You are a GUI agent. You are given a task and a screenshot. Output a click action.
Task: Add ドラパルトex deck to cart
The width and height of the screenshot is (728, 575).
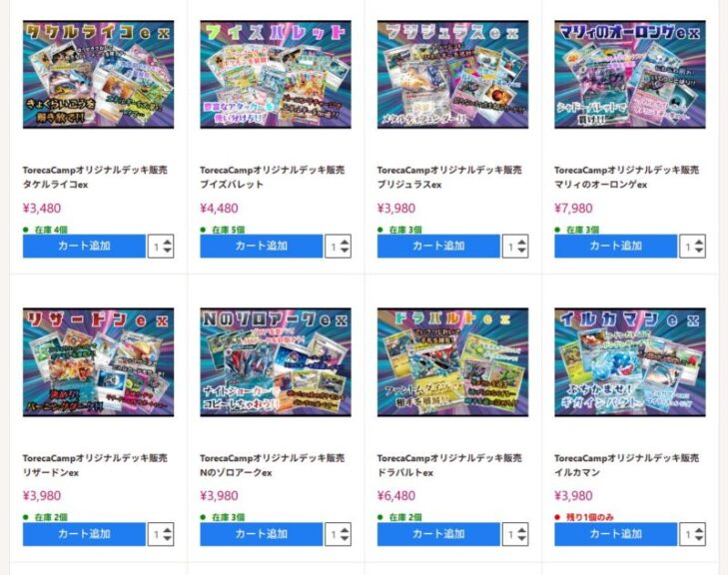pos(438,534)
